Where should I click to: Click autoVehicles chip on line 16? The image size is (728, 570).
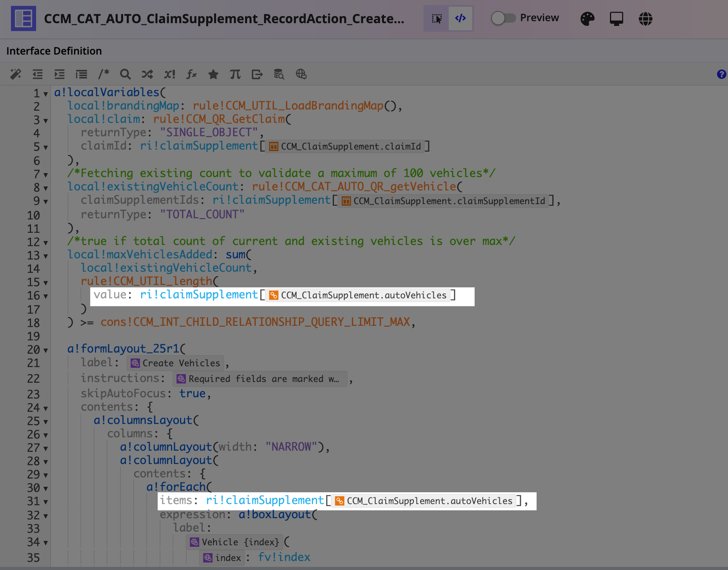point(358,295)
